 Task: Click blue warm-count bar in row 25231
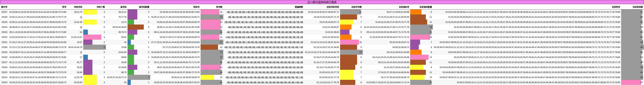pyautogui.click(x=129, y=42)
